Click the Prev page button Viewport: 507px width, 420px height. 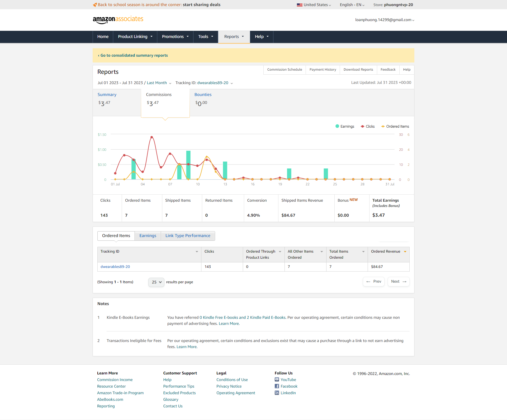click(374, 282)
